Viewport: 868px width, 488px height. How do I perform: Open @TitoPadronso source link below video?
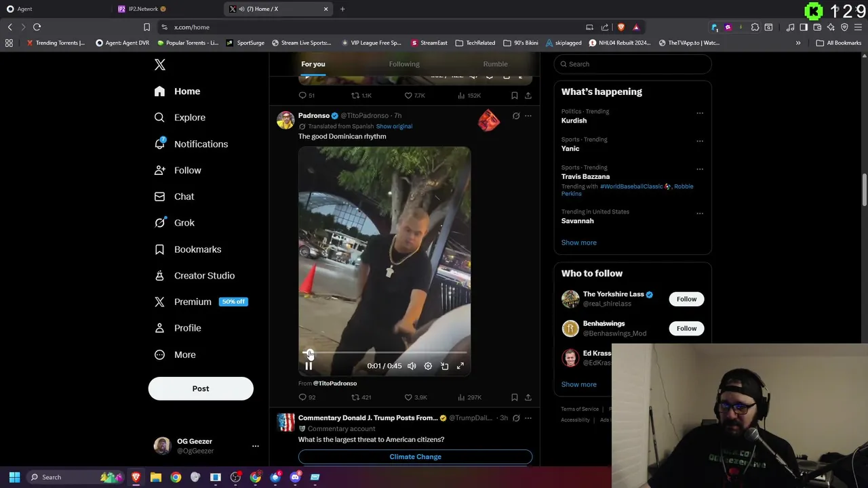tap(335, 383)
